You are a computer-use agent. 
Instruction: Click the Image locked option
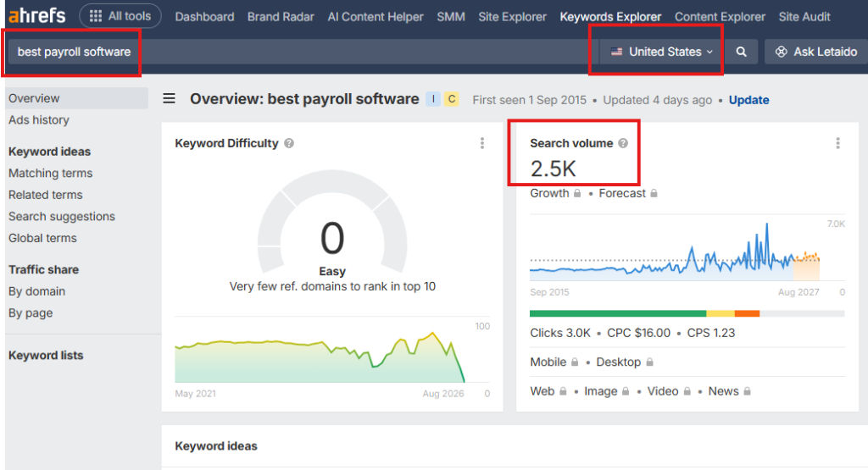pos(607,391)
